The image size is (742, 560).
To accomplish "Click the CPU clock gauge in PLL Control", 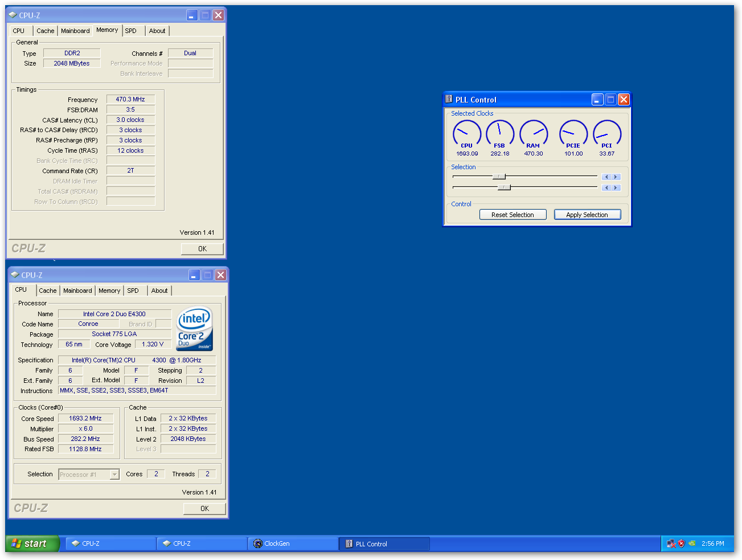I will (467, 134).
